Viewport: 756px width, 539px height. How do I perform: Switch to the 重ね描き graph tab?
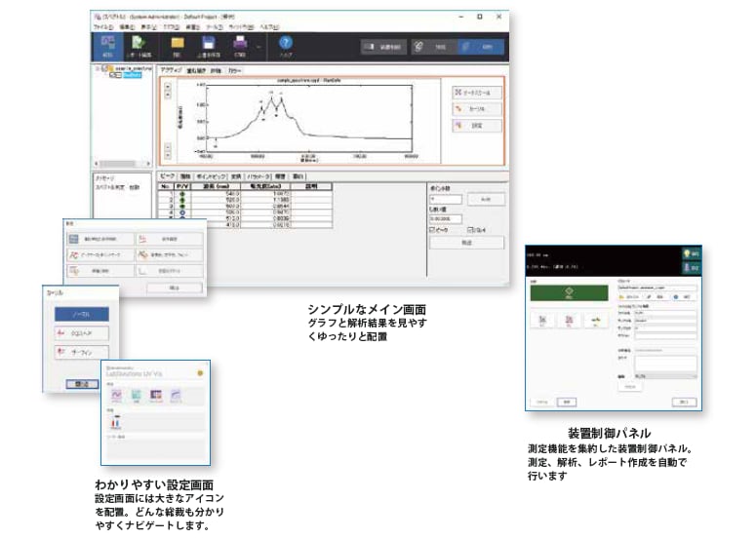coord(196,70)
